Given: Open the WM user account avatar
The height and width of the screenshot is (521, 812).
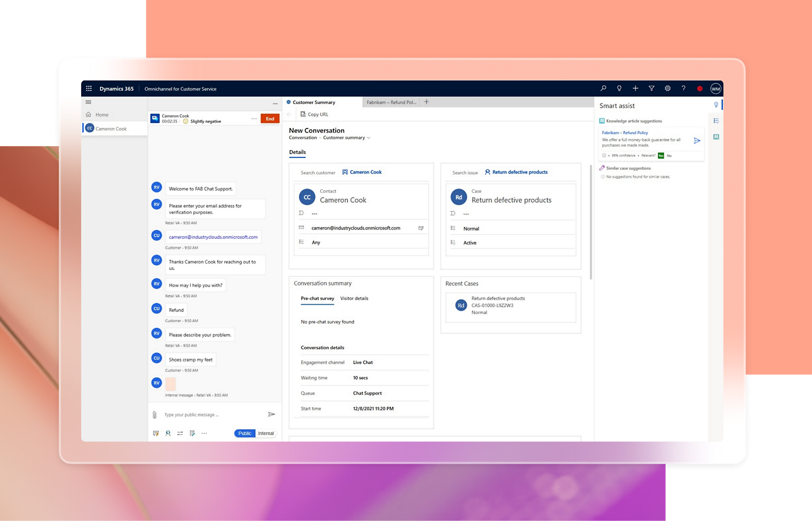Looking at the screenshot, I should pyautogui.click(x=716, y=88).
